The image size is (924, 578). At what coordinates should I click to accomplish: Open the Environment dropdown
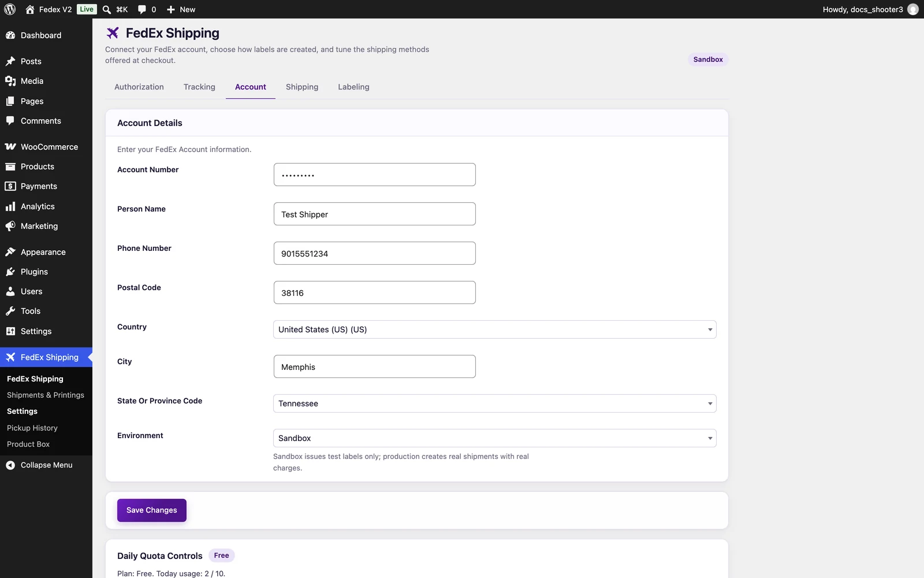click(495, 438)
